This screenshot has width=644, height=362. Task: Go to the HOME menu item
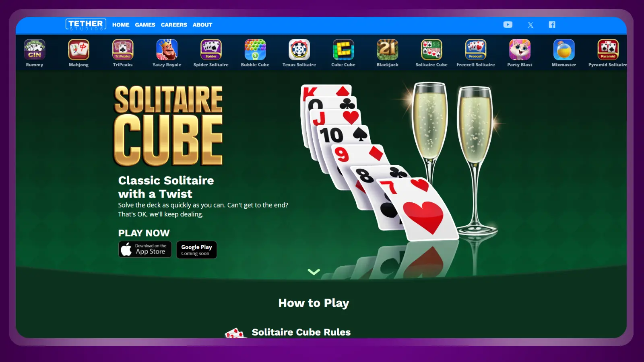(121, 25)
